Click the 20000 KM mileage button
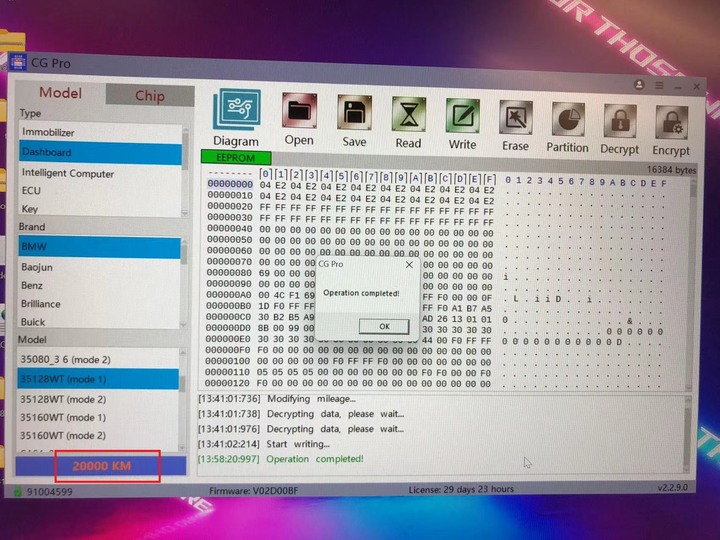The width and height of the screenshot is (720, 540). tap(101, 466)
